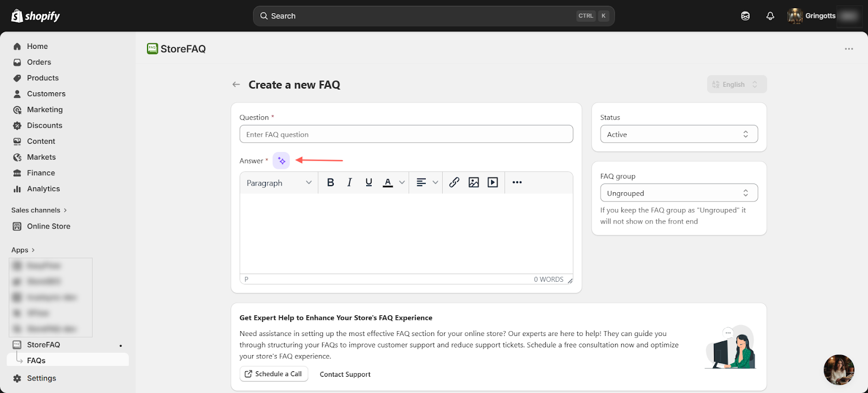Open Content in the sidebar
868x393 pixels.
(x=41, y=141)
